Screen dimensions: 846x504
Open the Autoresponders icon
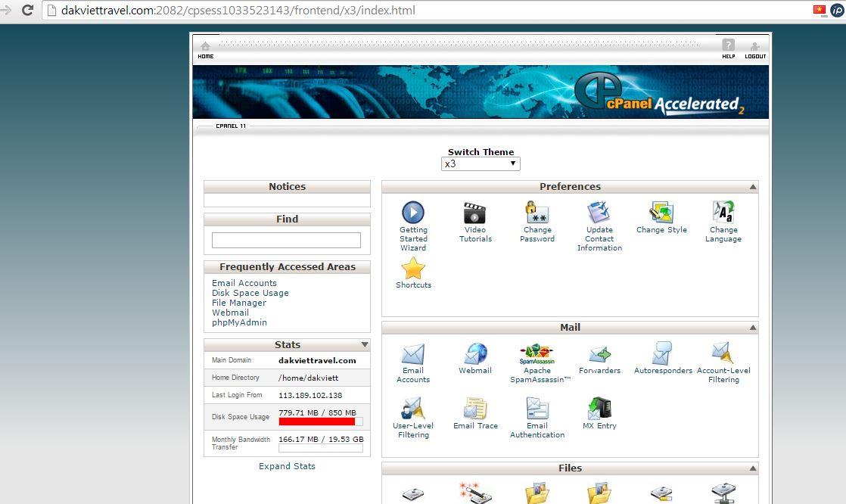coord(662,353)
